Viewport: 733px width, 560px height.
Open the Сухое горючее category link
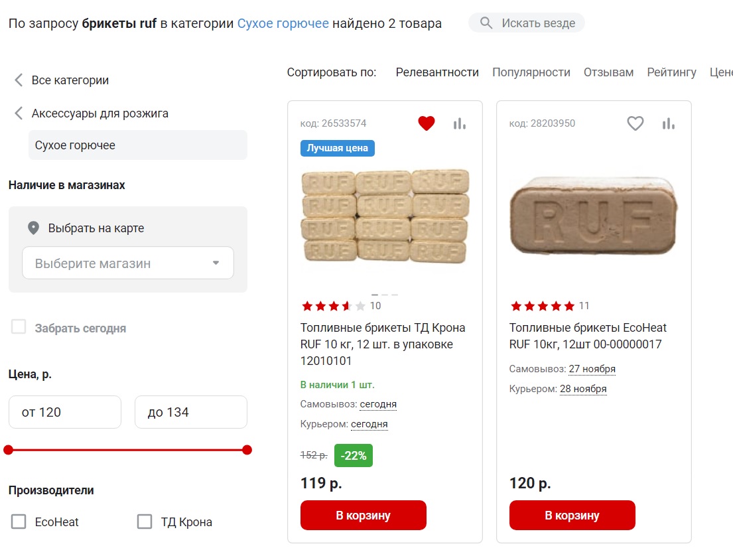click(x=283, y=23)
